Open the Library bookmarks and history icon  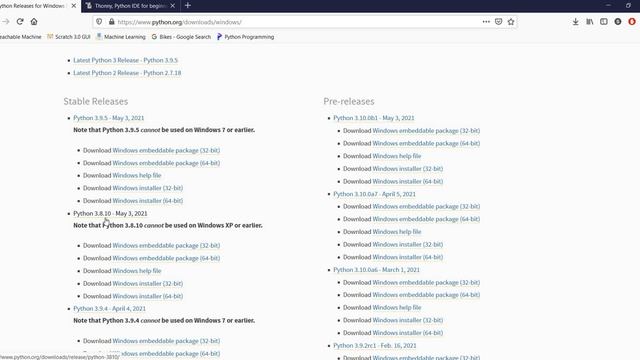(x=589, y=22)
